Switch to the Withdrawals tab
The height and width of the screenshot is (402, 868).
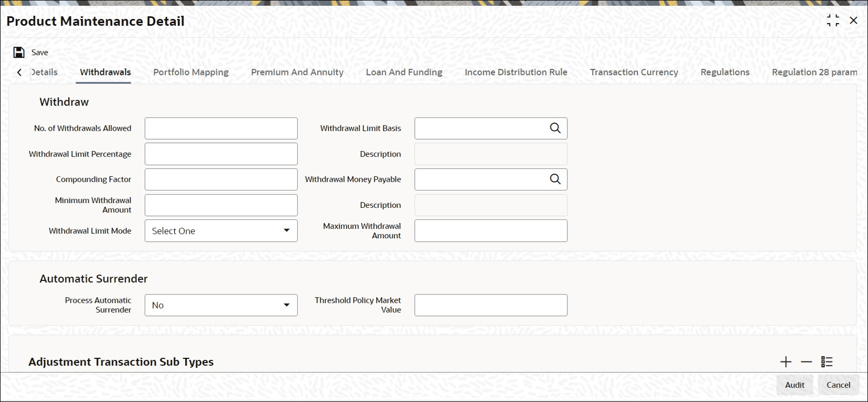[x=105, y=72]
